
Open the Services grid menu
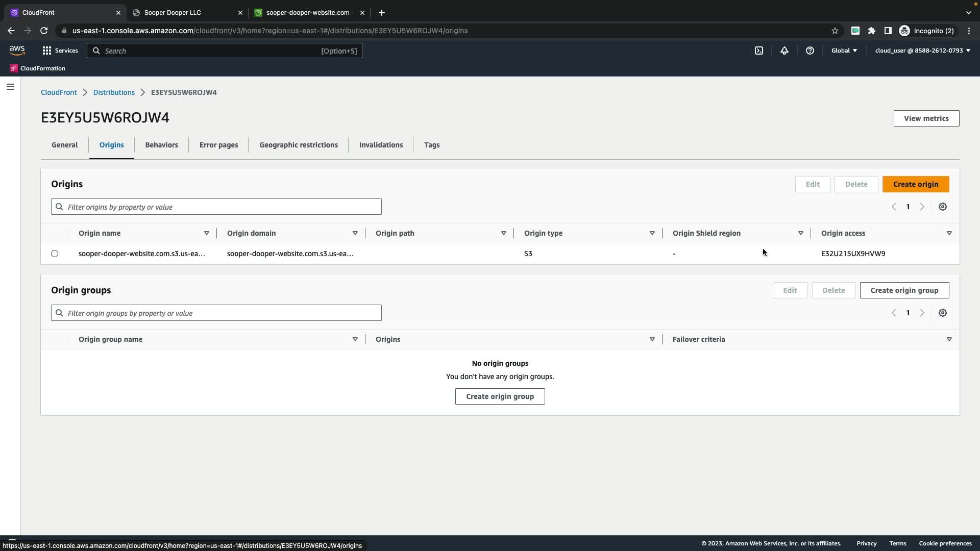click(x=60, y=51)
